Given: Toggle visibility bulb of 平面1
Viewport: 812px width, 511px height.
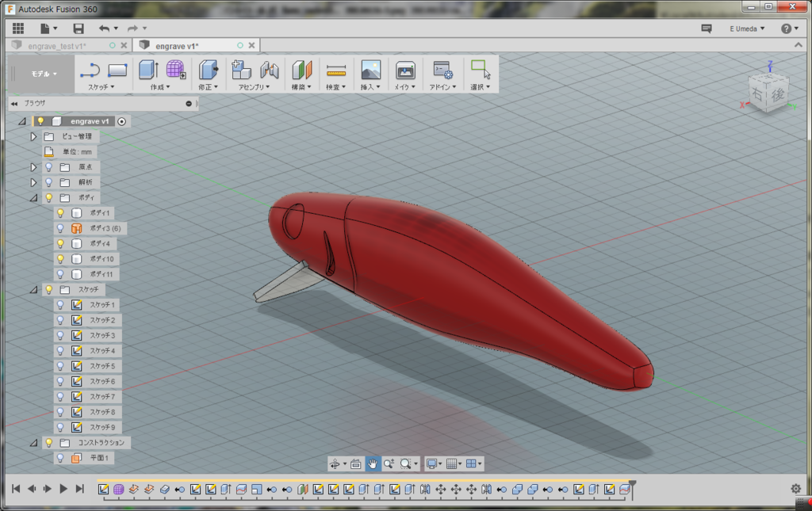Looking at the screenshot, I should [60, 458].
